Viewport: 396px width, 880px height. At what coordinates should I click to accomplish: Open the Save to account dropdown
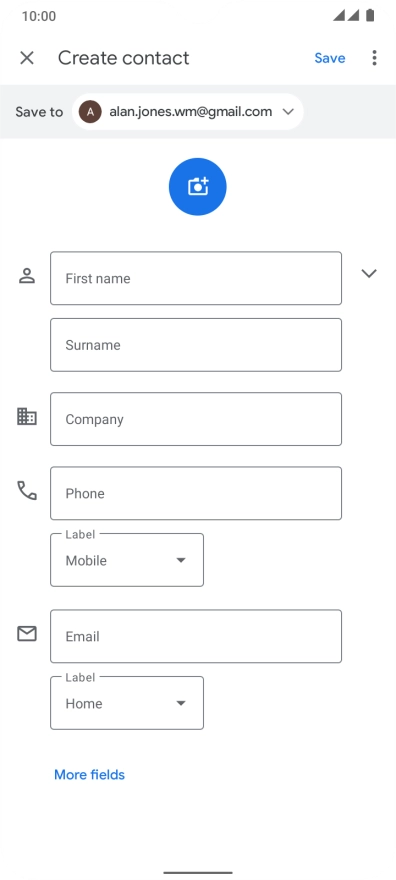(188, 112)
